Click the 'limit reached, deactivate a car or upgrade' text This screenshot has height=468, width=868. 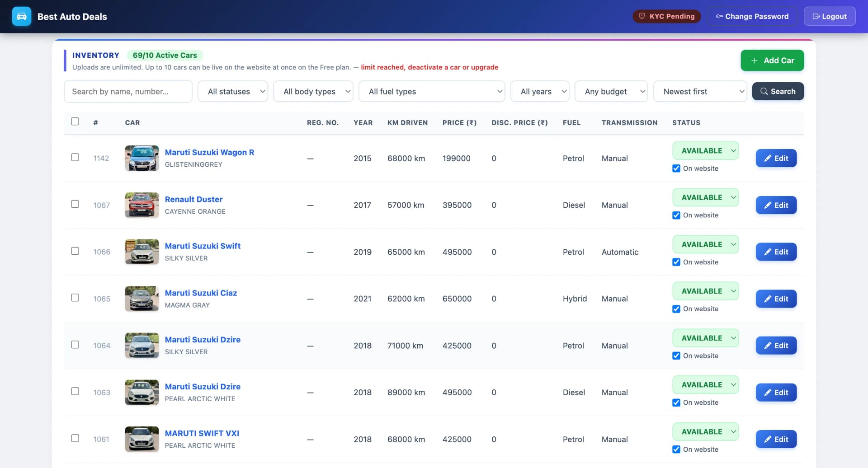click(429, 67)
